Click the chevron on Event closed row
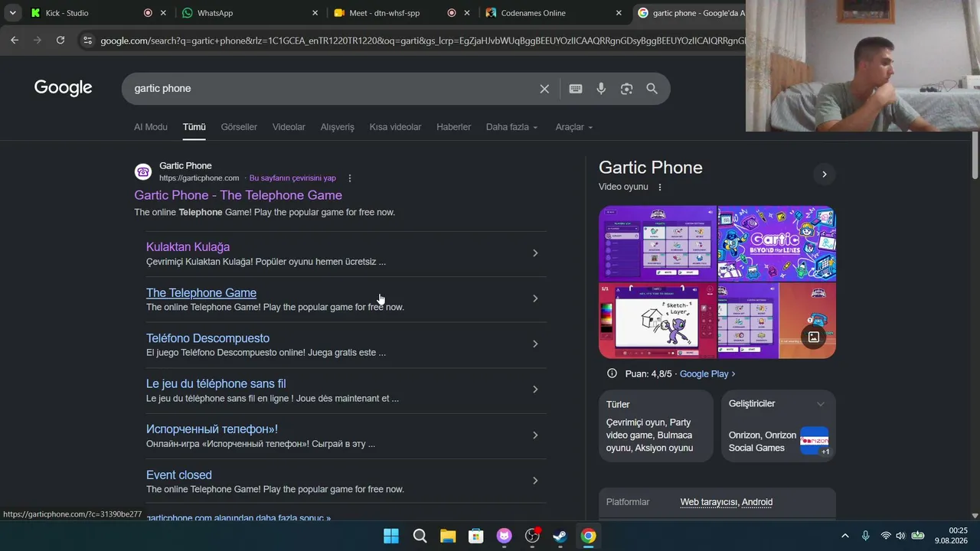980x551 pixels. point(535,481)
